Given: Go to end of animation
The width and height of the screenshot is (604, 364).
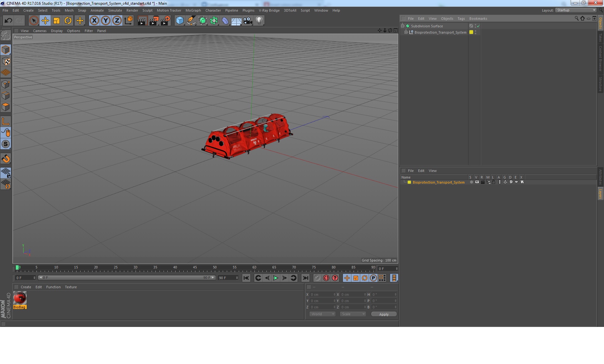Looking at the screenshot, I should (305, 278).
